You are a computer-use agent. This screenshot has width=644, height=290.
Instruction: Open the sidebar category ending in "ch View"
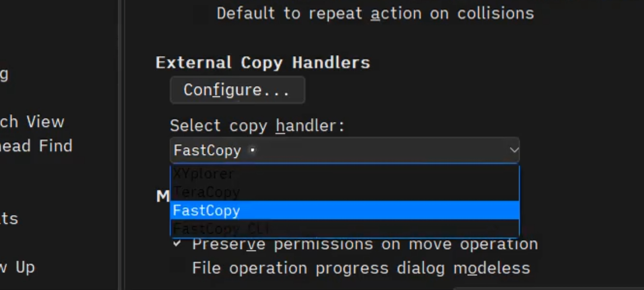(32, 122)
